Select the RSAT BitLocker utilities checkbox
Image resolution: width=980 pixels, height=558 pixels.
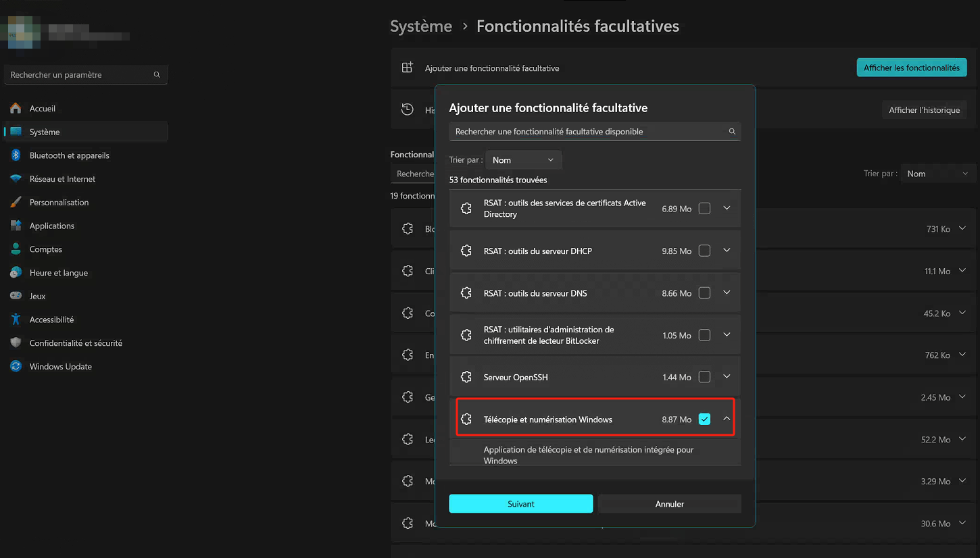tap(704, 335)
